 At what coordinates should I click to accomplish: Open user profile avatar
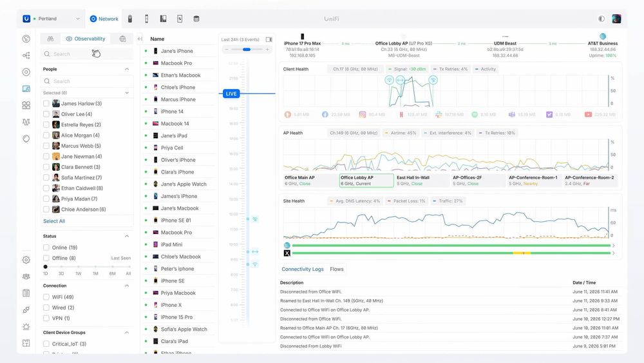tap(616, 19)
